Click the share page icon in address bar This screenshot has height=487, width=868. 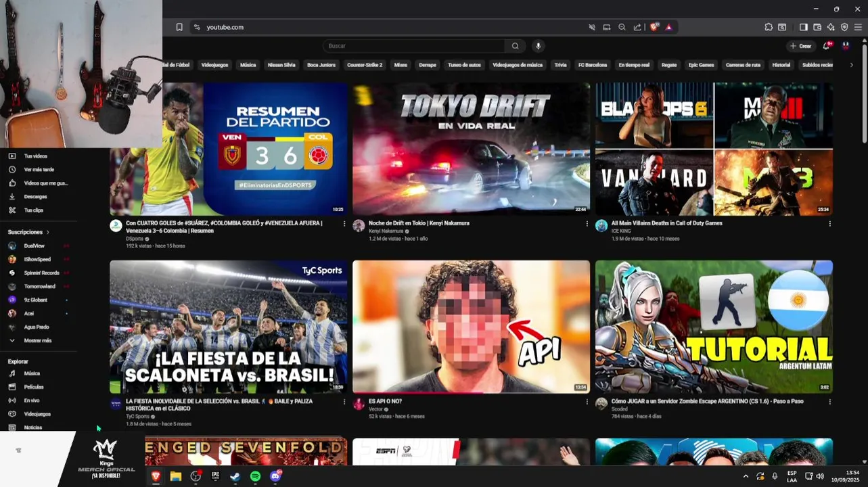point(637,27)
